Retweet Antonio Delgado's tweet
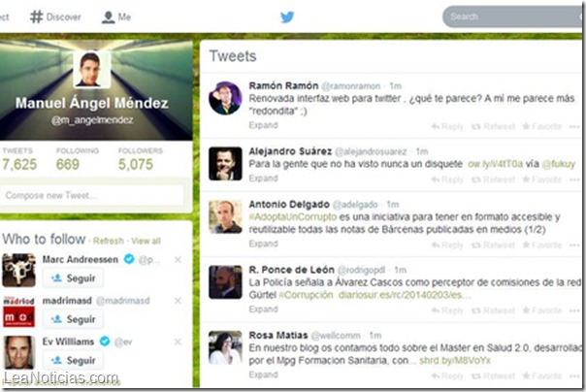Screen dimensions: 586x392 coord(493,245)
